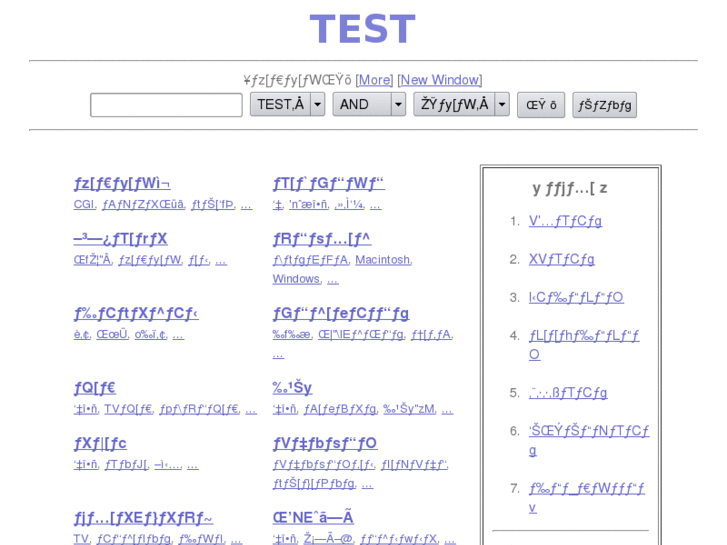Focus the search text input field
727x545 pixels.
(166, 105)
